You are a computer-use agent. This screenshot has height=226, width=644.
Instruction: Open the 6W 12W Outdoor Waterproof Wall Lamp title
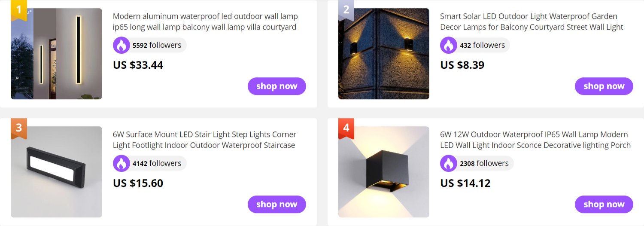click(535, 140)
